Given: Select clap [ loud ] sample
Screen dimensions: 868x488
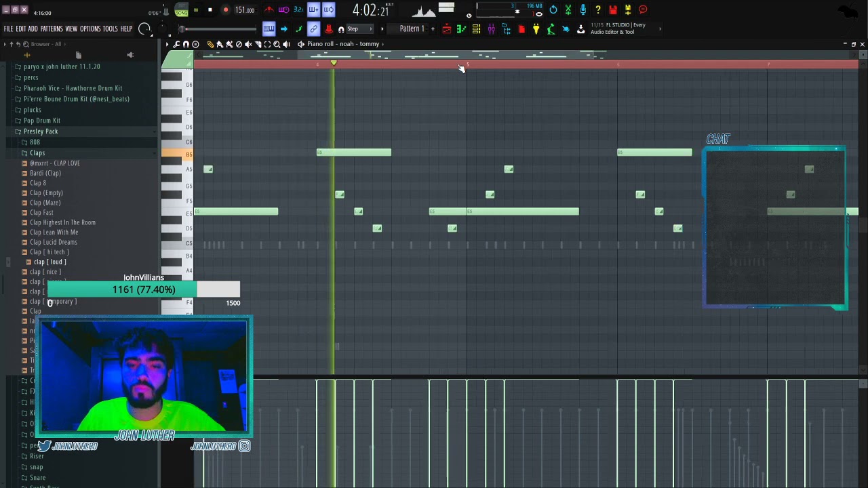Looking at the screenshot, I should (x=50, y=262).
